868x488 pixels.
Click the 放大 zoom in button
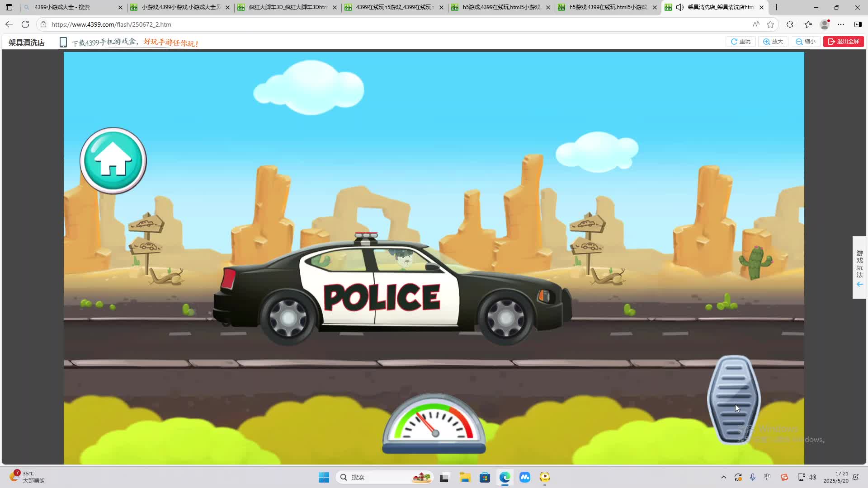773,42
